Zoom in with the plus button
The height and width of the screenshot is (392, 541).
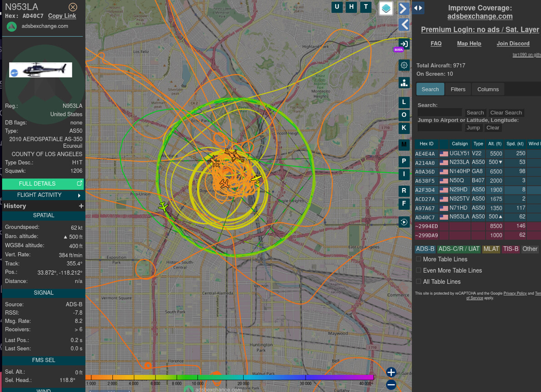tap(391, 372)
